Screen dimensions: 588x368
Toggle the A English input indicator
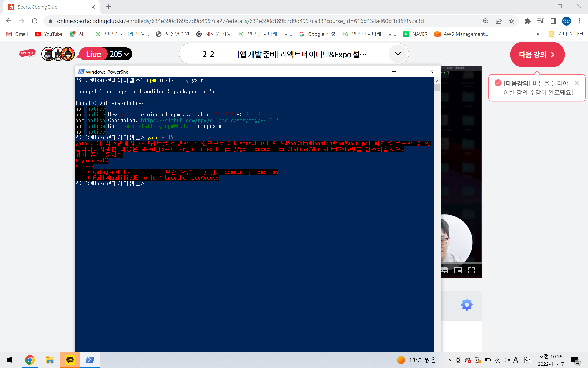(x=516, y=360)
